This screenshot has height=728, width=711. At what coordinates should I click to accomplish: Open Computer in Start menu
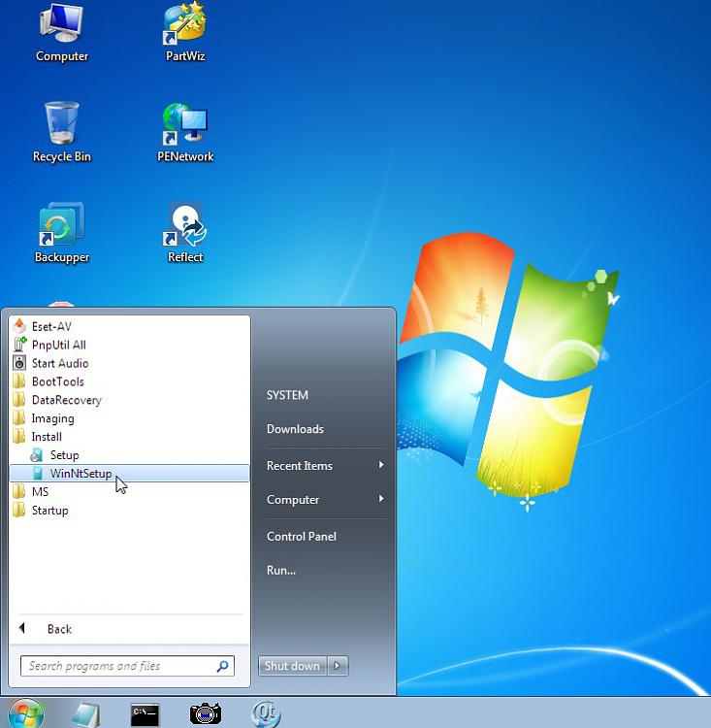(x=326, y=500)
